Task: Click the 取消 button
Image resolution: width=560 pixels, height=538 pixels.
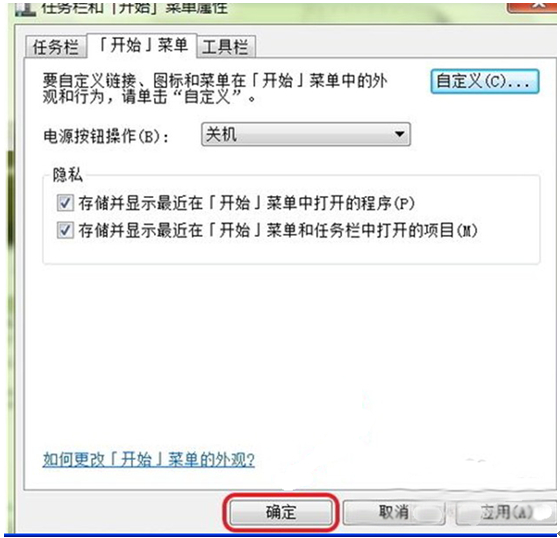Action: pos(394,512)
